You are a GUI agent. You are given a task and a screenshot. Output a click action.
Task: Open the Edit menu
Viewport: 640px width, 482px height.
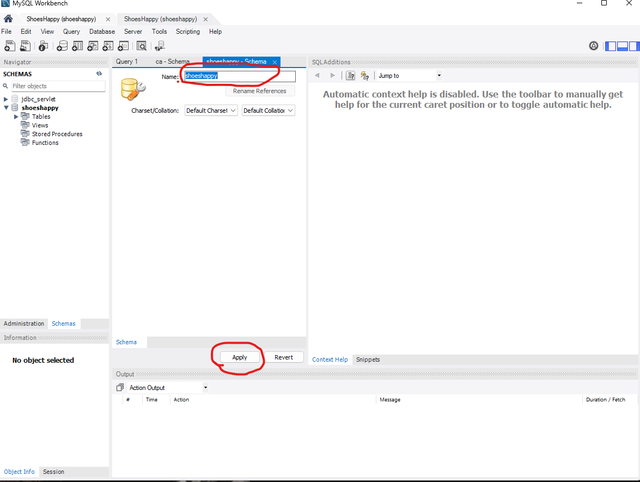click(x=26, y=31)
